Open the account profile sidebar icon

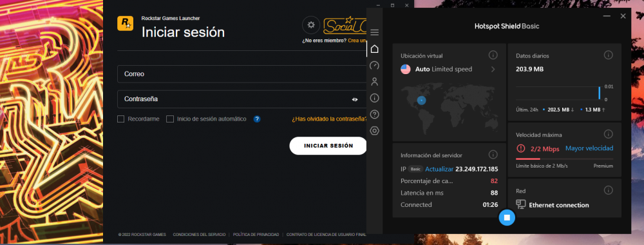click(374, 81)
